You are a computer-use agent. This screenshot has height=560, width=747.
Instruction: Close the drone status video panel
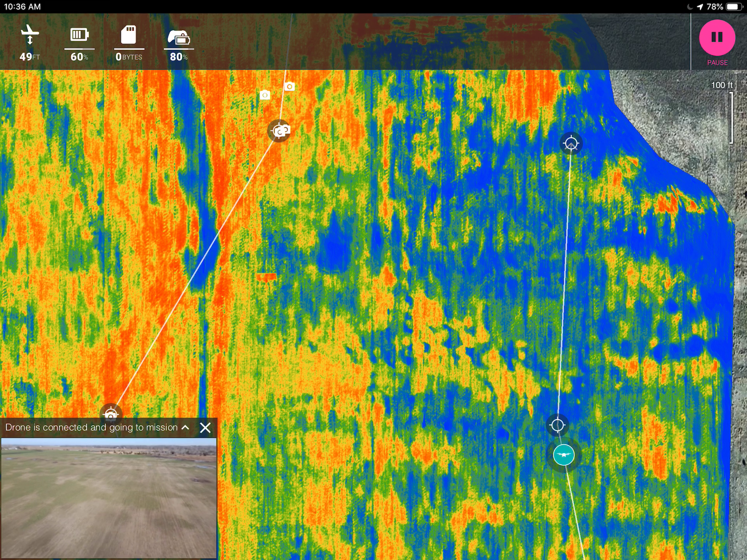[205, 428]
